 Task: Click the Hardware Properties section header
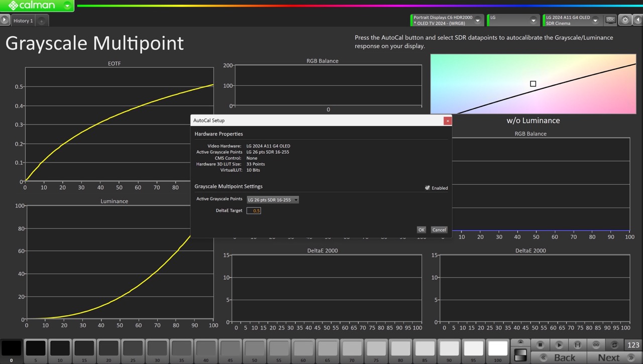[219, 134]
